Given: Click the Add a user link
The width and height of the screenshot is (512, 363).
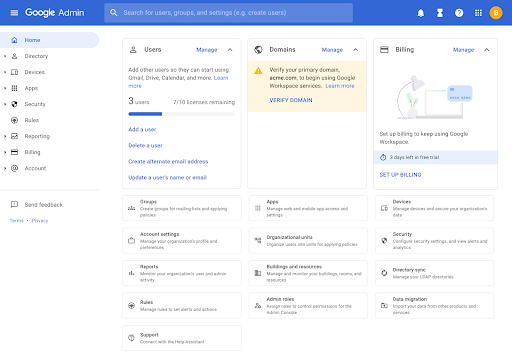Looking at the screenshot, I should pos(142,129).
